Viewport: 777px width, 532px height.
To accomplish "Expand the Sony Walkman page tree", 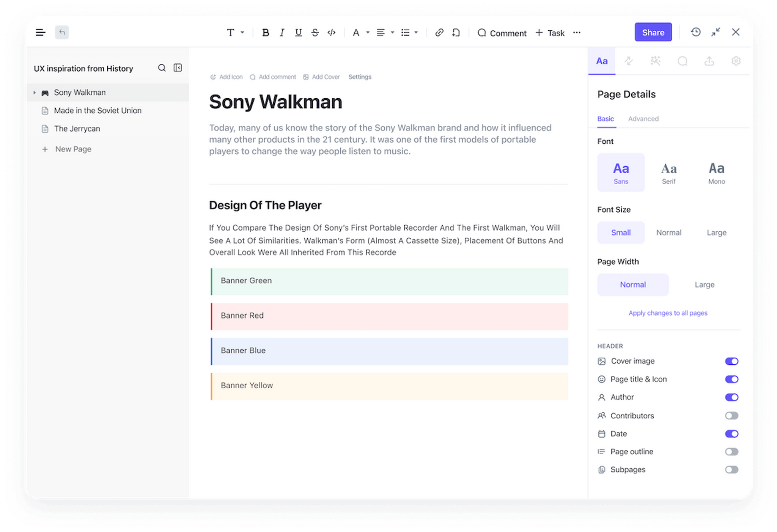I will tap(35, 92).
